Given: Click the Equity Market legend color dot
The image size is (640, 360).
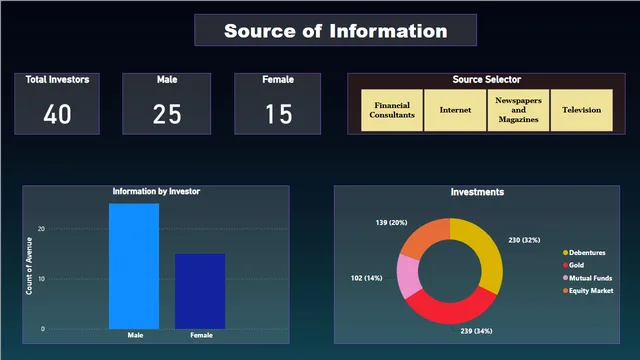Looking at the screenshot, I should (x=565, y=291).
